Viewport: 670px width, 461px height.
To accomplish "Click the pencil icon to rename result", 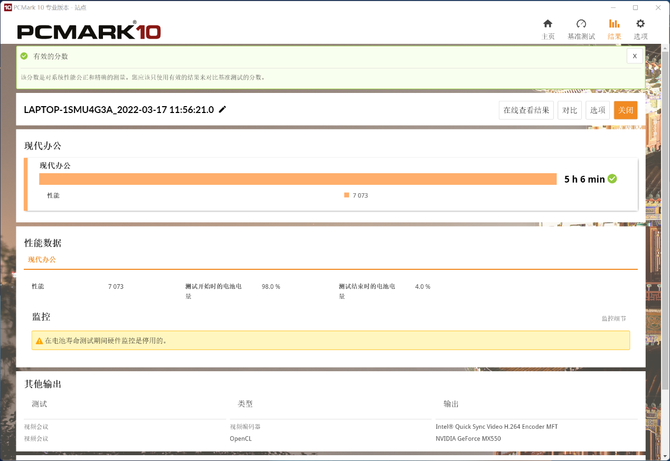I will point(222,109).
